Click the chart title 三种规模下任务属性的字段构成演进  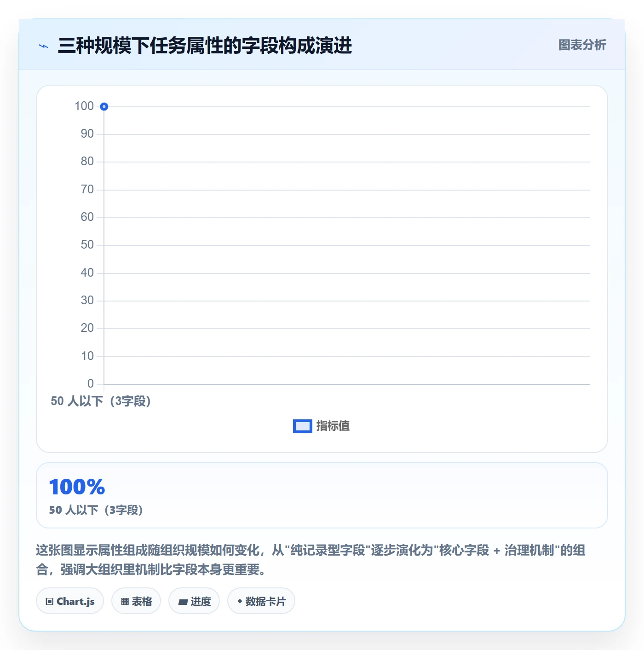(205, 46)
